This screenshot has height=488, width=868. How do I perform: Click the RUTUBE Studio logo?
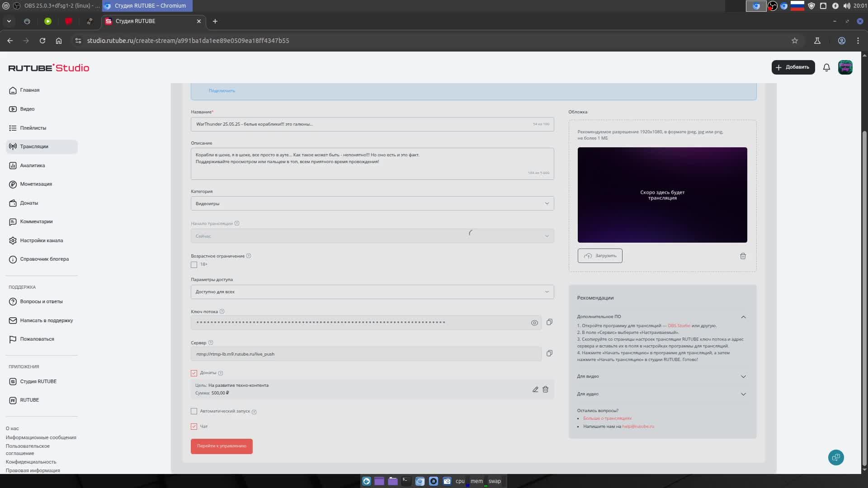(x=49, y=68)
